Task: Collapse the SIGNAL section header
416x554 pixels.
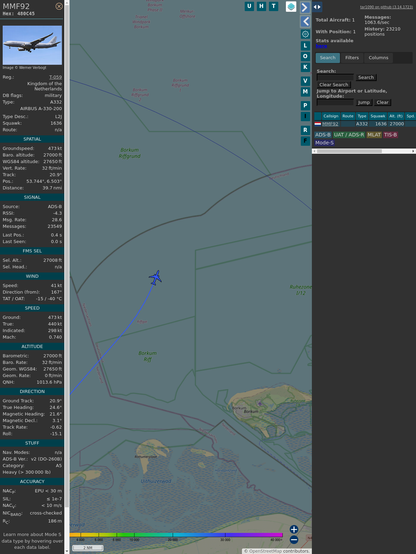Action: 32,198
